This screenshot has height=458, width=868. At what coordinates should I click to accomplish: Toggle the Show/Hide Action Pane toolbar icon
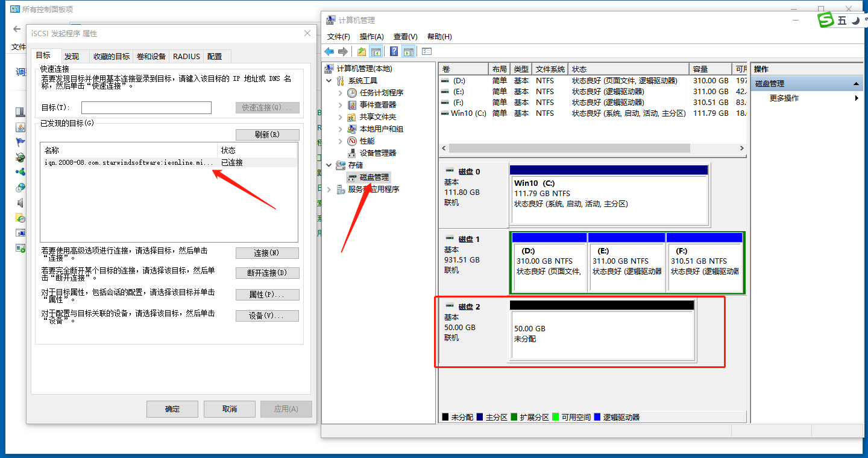(x=409, y=51)
